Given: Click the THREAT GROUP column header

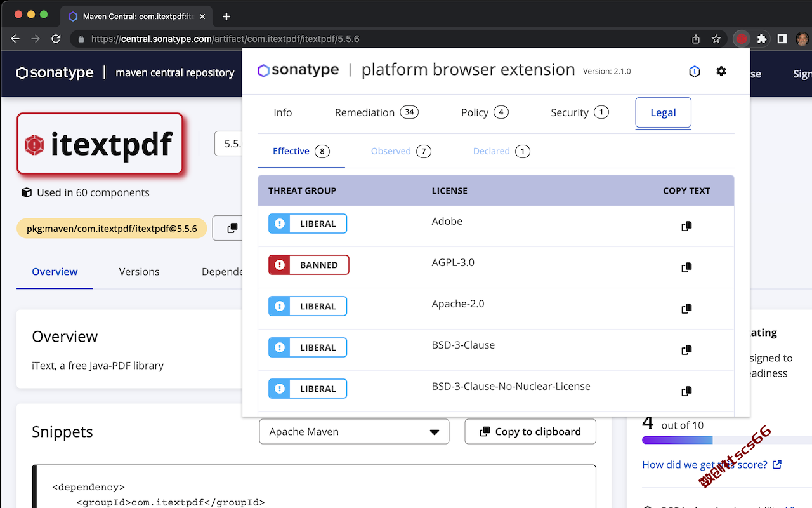Looking at the screenshot, I should click(302, 190).
